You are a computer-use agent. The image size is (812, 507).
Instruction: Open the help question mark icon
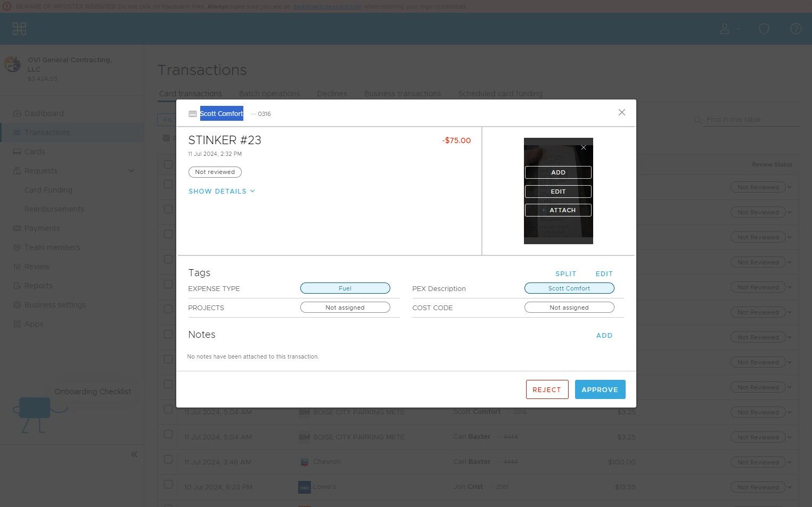pyautogui.click(x=796, y=29)
